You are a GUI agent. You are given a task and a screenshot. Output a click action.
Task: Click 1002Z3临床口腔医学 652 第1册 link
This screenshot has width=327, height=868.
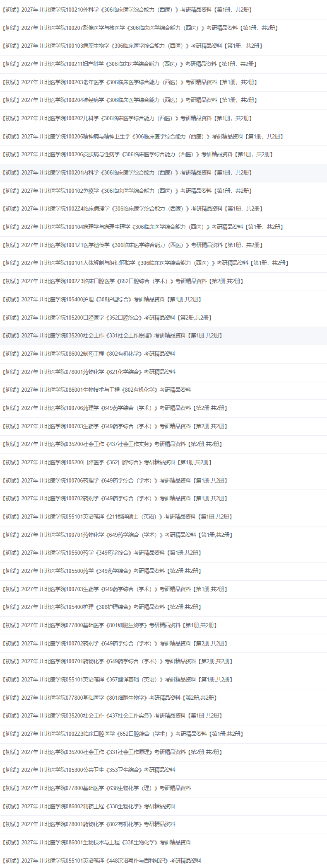123,734
